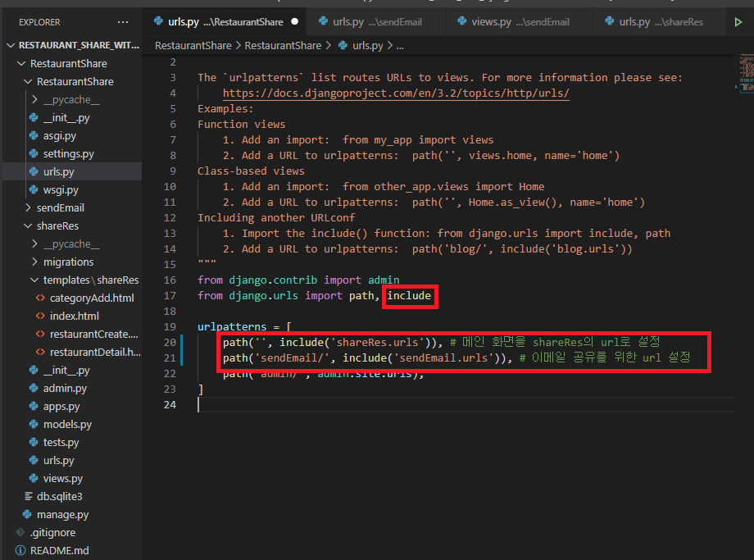Expand the migrations folder

pyautogui.click(x=34, y=262)
